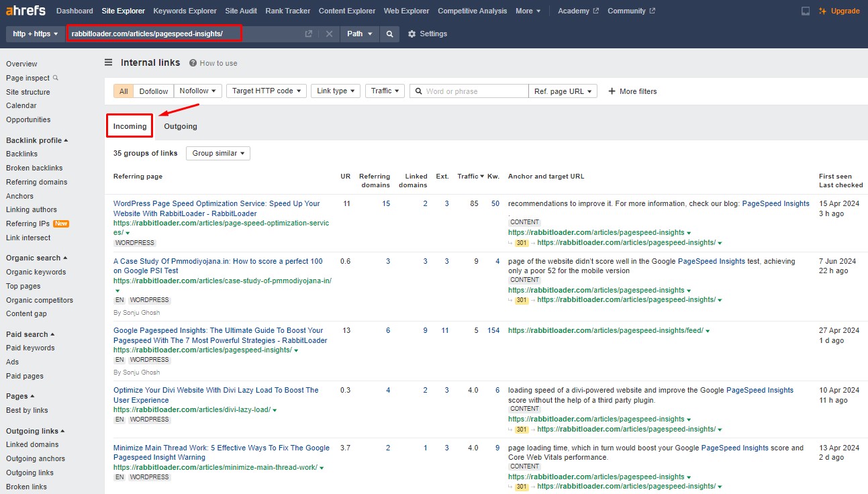The image size is (868, 494).
Task: Open Broken backlinks in the sidebar
Action: (34, 168)
